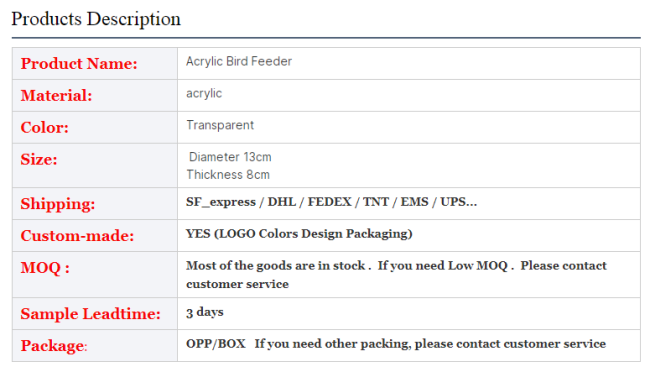This screenshot has height=367, width=650.
Task: Click the SF_express / DHL shipping options text
Action: 331,202
